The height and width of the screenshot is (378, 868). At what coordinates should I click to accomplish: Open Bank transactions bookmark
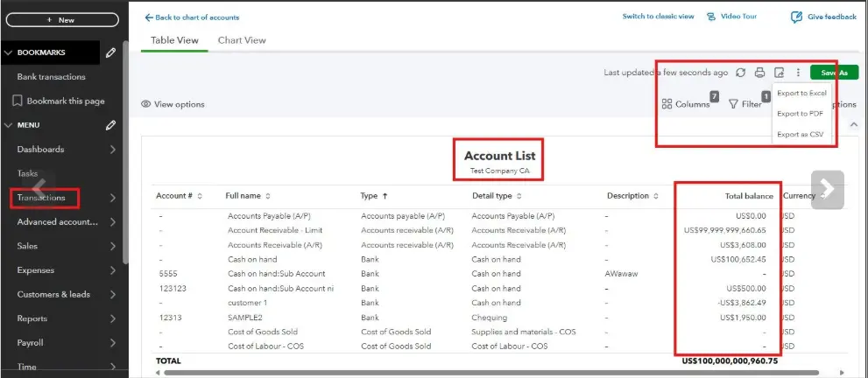click(51, 77)
